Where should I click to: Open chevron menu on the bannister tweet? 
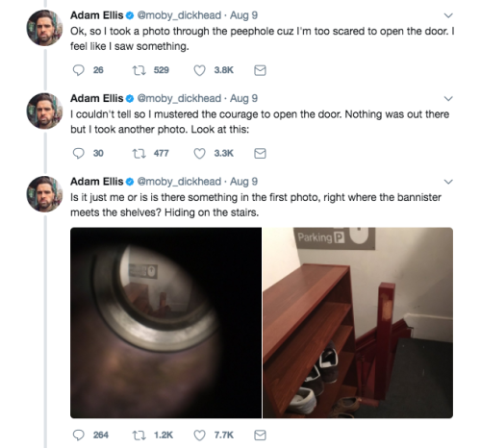[448, 182]
